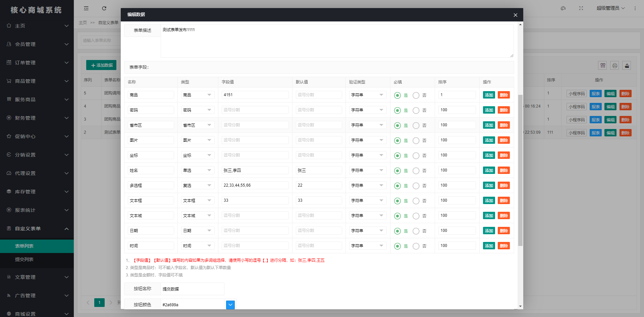Viewport: 644px width, 317px height.
Task: Click 添加 button in the 坐标 row
Action: 489,155
